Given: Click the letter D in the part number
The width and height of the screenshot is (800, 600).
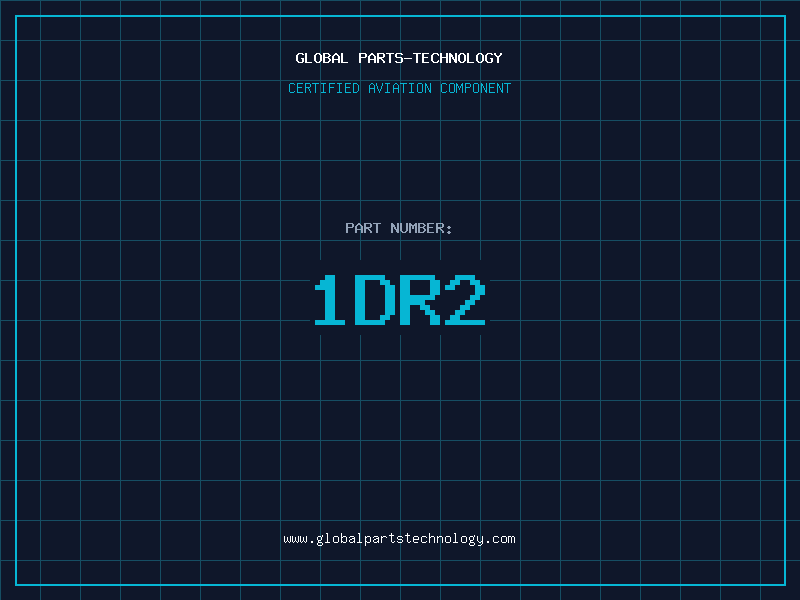Looking at the screenshot, I should pos(376,301).
